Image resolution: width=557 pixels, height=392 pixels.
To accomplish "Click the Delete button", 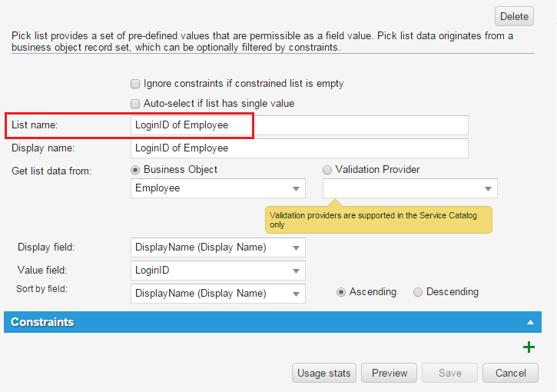I will [x=514, y=16].
